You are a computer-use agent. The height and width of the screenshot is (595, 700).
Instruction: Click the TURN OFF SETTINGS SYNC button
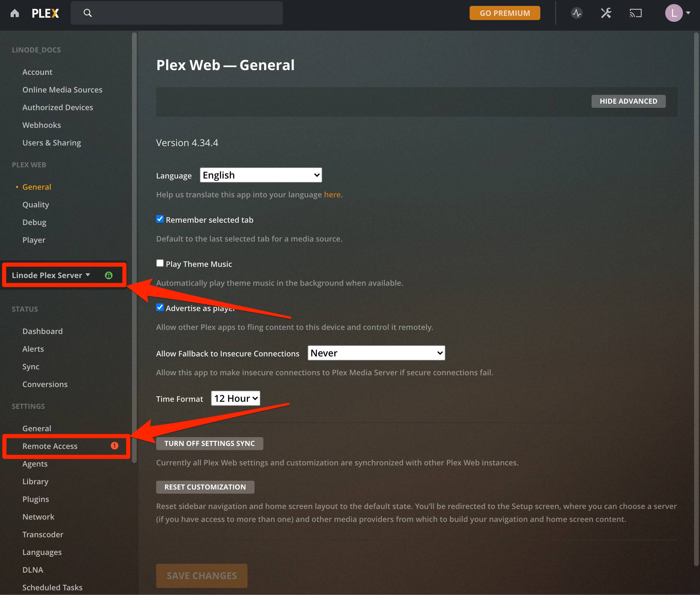(x=209, y=443)
